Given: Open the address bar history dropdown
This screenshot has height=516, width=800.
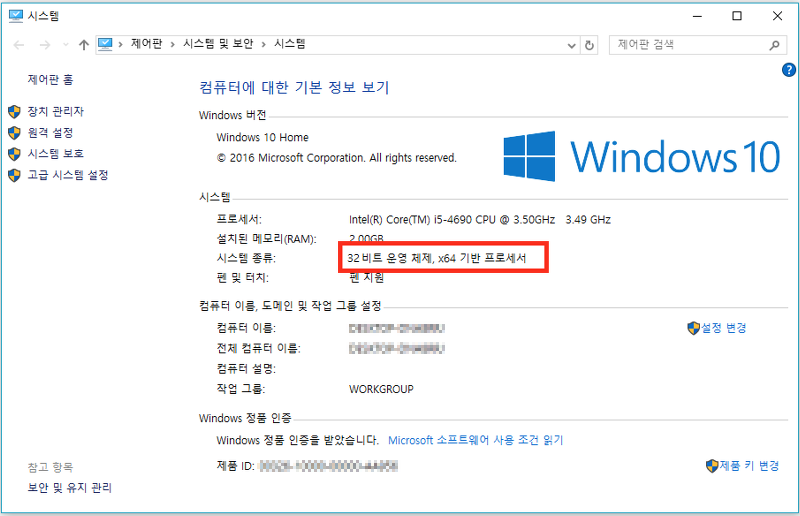Looking at the screenshot, I should (x=571, y=45).
